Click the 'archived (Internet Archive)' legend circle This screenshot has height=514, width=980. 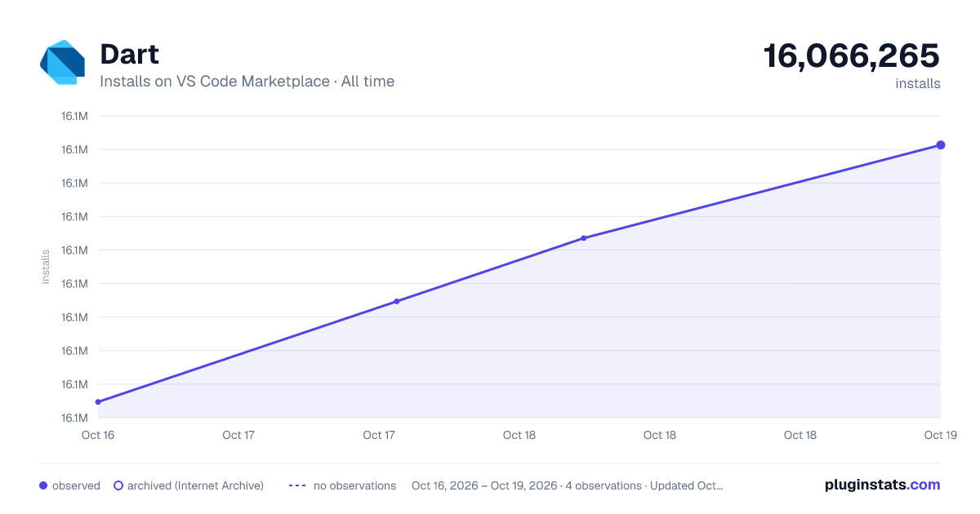coord(118,485)
